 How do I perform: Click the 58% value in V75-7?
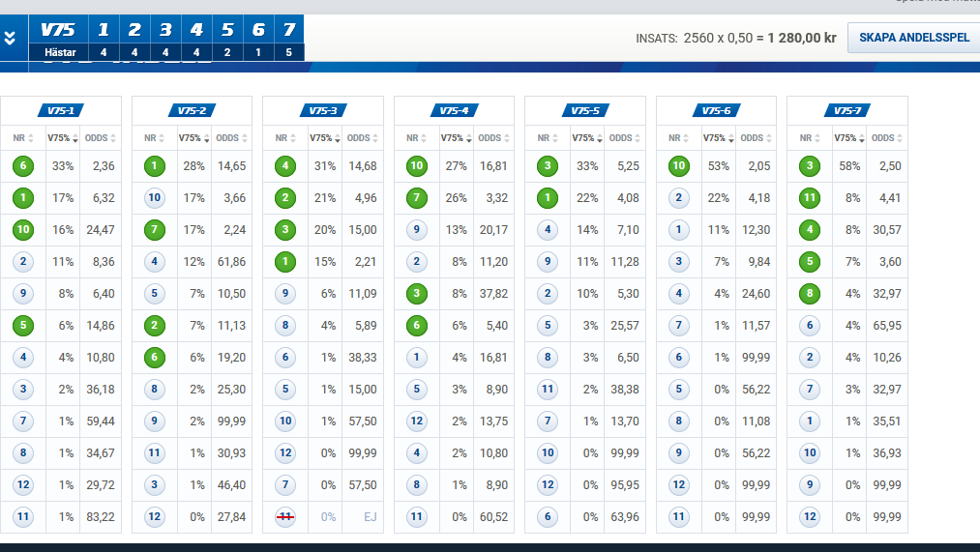(849, 166)
